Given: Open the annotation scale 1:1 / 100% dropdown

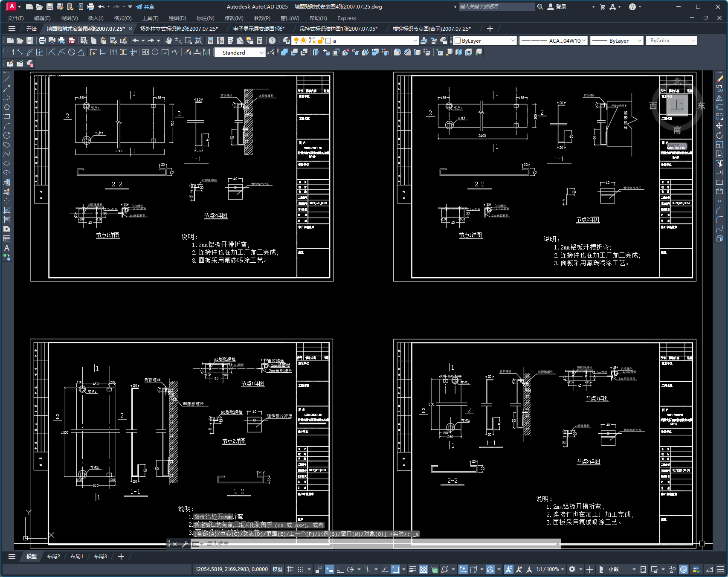Looking at the screenshot, I should coord(550,569).
